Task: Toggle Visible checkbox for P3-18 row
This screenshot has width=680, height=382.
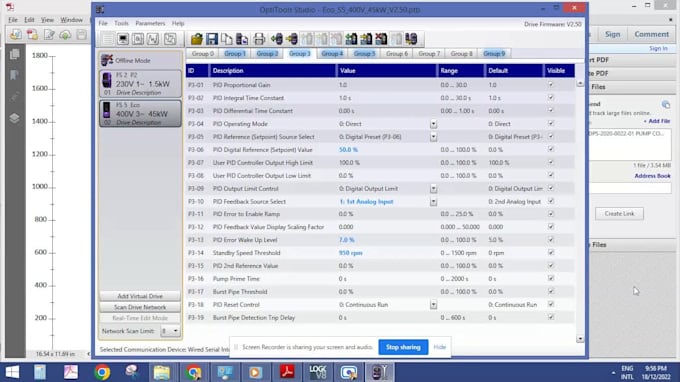Action: coord(551,304)
